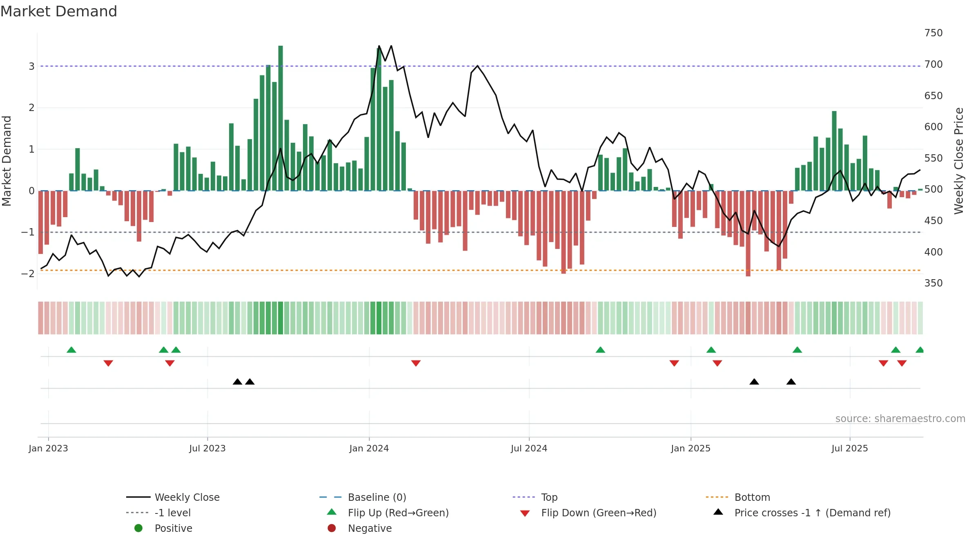Click the Bottom legend label
Image resolution: width=980 pixels, height=551 pixels.
pos(752,497)
